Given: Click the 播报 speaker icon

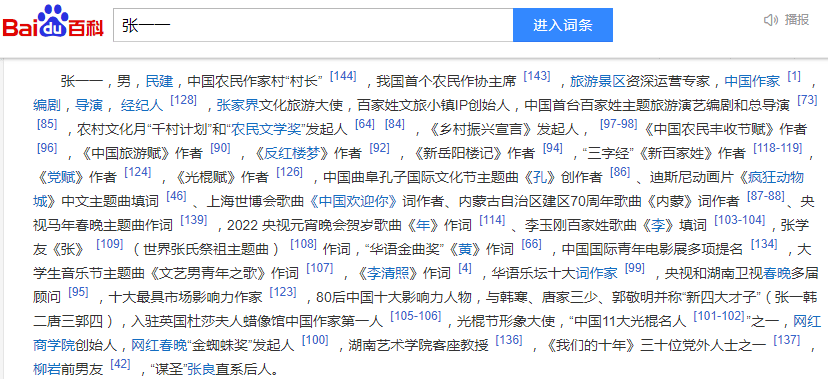Looking at the screenshot, I should point(770,20).
